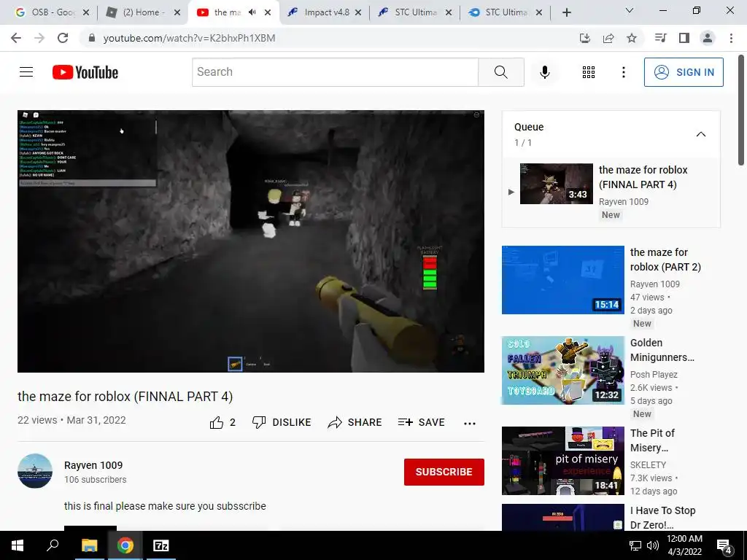Like the video with thumbs up
This screenshot has width=747, height=560.
coord(222,422)
